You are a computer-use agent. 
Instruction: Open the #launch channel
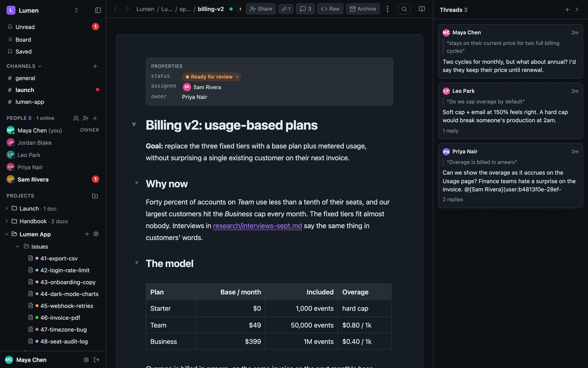coord(53,90)
